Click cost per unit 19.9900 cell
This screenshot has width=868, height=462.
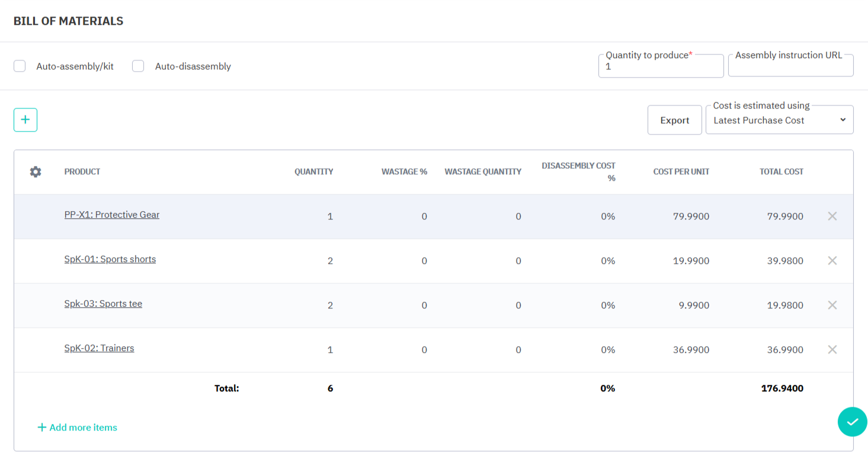pos(691,262)
